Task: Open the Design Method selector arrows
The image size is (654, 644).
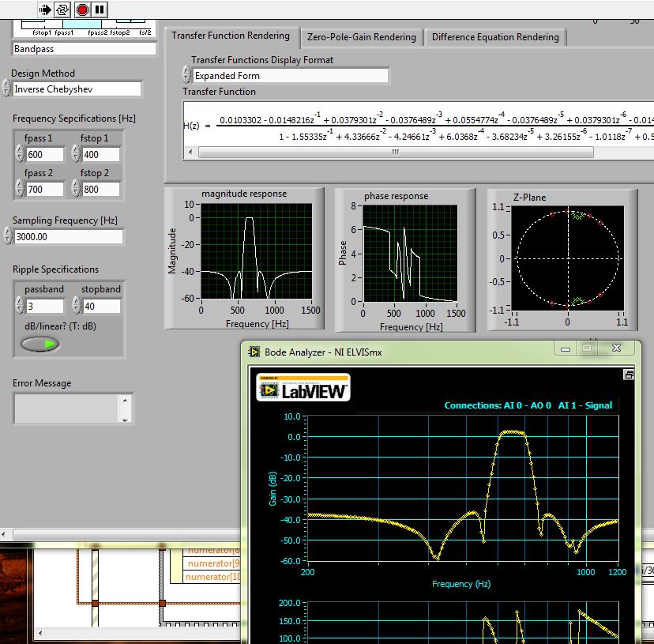Action: [x=6, y=89]
